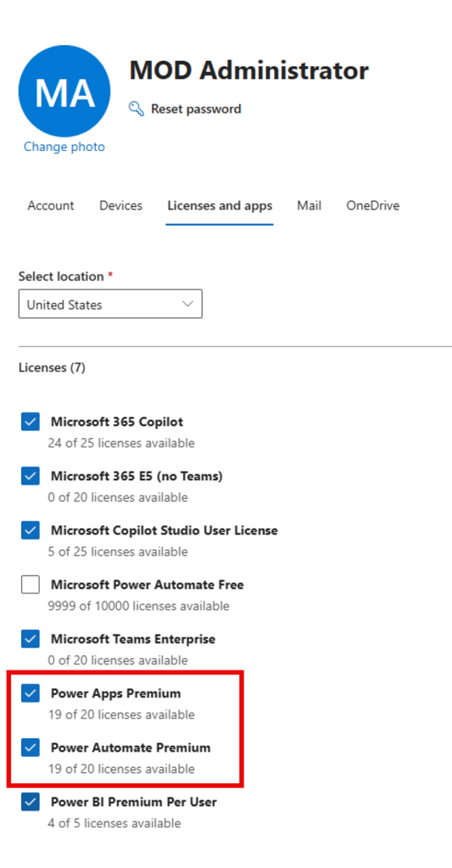Switch to the Devices tab

point(120,205)
